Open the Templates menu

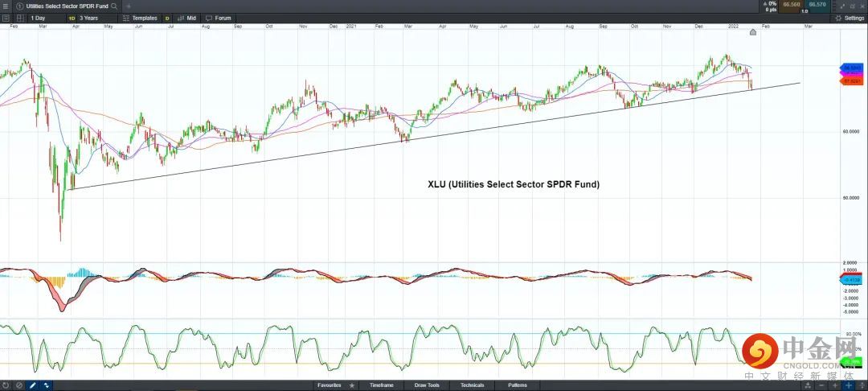pyautogui.click(x=140, y=18)
